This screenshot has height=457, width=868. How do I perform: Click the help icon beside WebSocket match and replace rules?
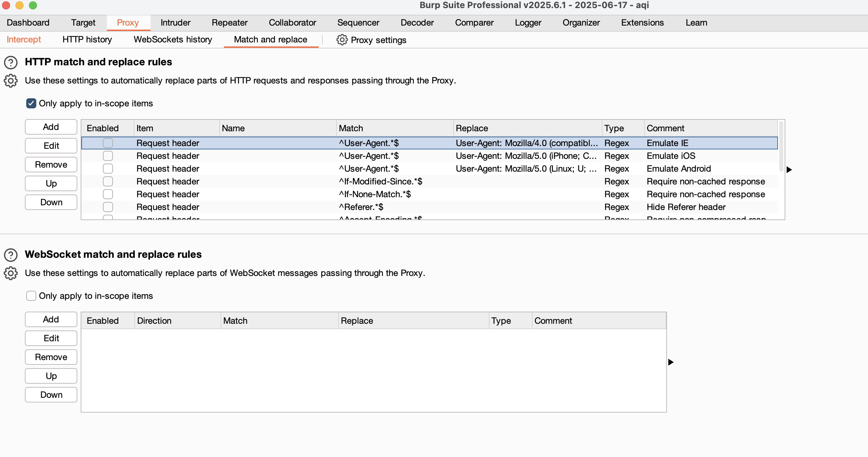10,255
